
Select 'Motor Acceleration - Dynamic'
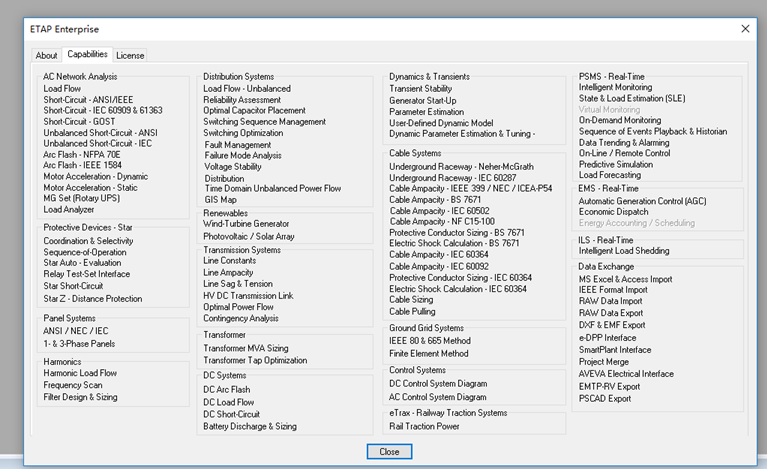(96, 176)
